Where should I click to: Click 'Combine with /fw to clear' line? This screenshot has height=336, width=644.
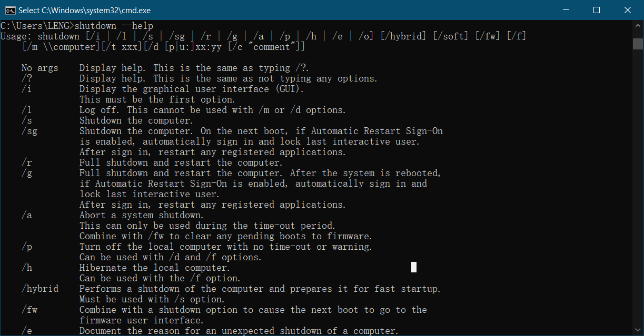pyautogui.click(x=226, y=236)
